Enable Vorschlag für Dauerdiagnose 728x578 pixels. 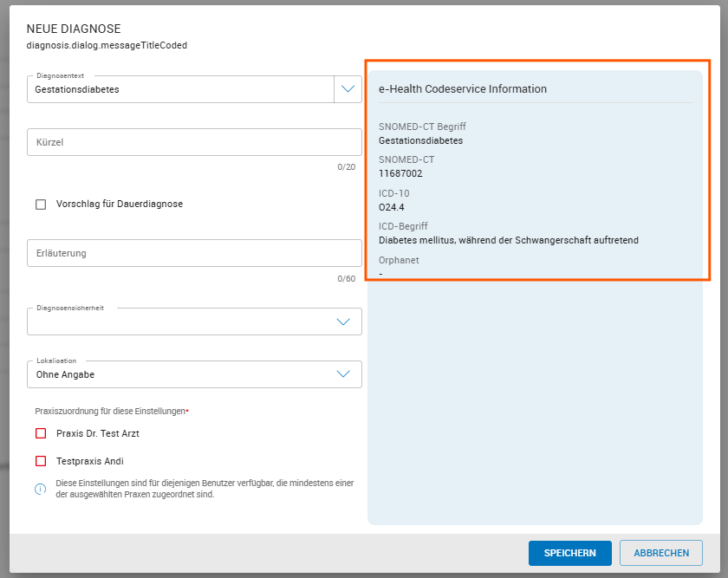[39, 204]
